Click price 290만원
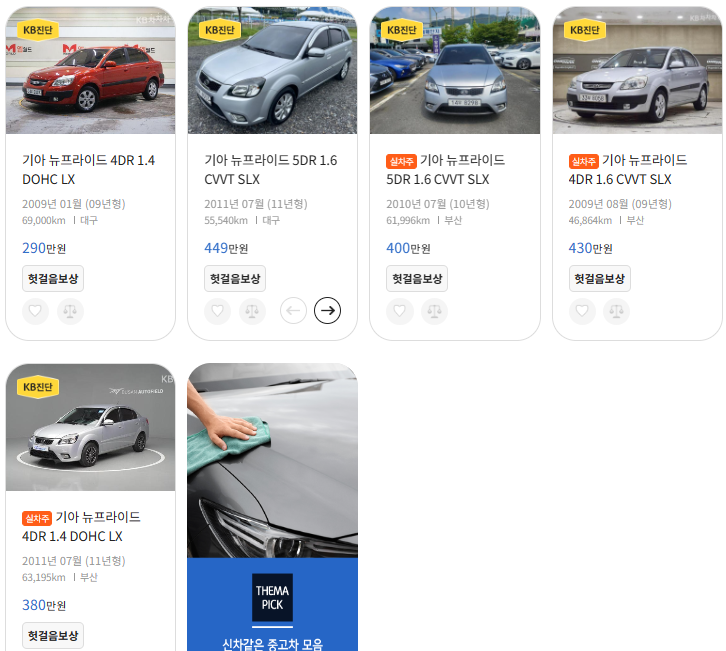 [x=44, y=248]
